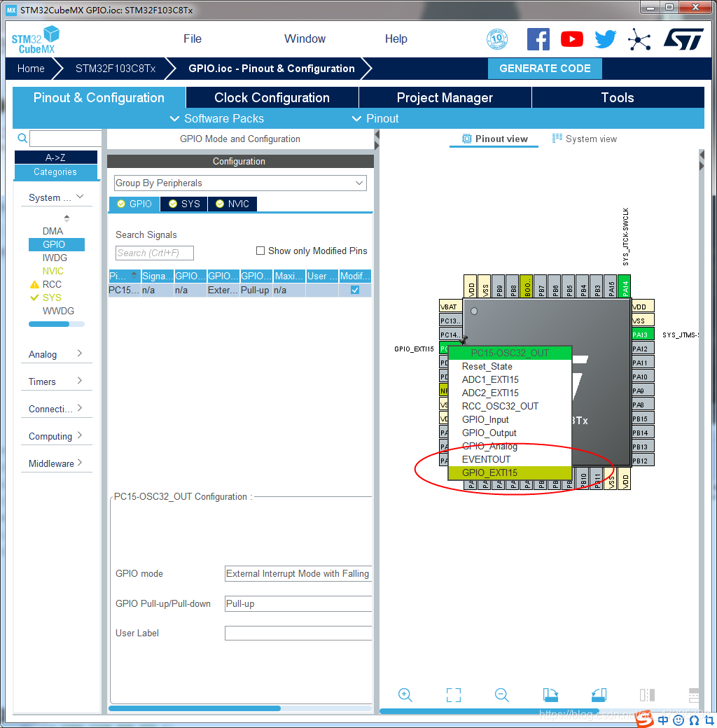The image size is (717, 728).
Task: Choose GPIO_Output from pin context menu
Action: point(510,433)
